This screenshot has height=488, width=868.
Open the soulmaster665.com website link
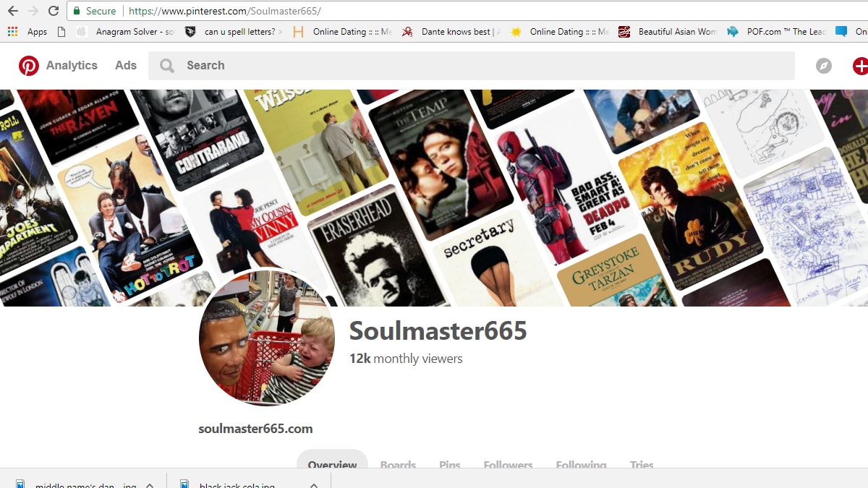click(x=255, y=429)
